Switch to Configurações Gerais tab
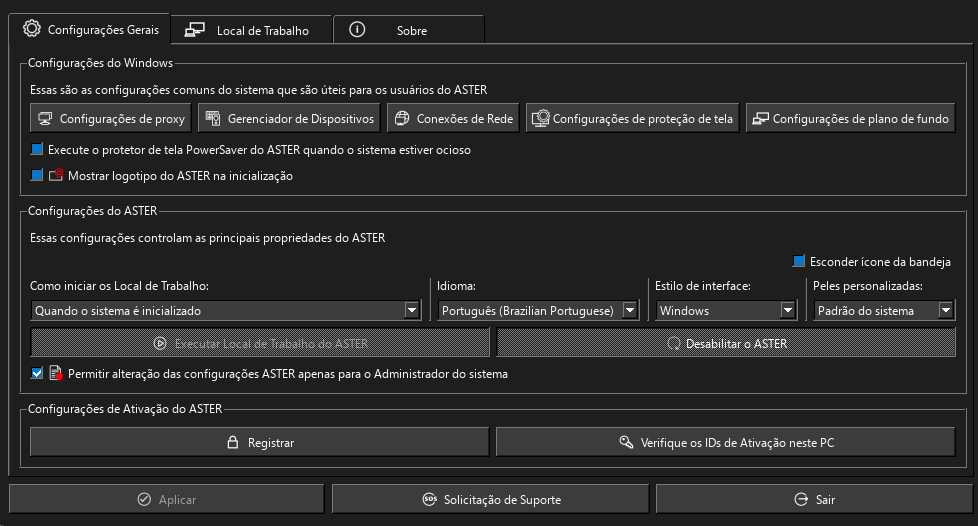Screen dimensions: 978x526 pos(89,29)
